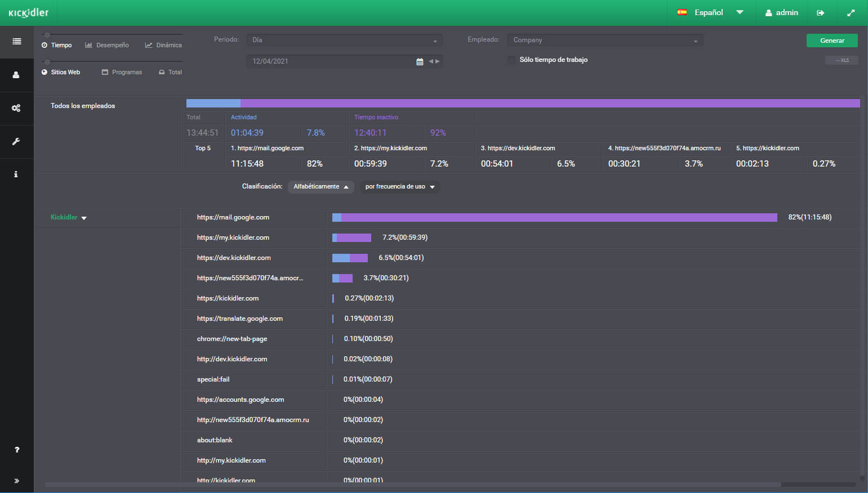
Task: Click the Actividad time 01:04:39
Action: tap(247, 133)
